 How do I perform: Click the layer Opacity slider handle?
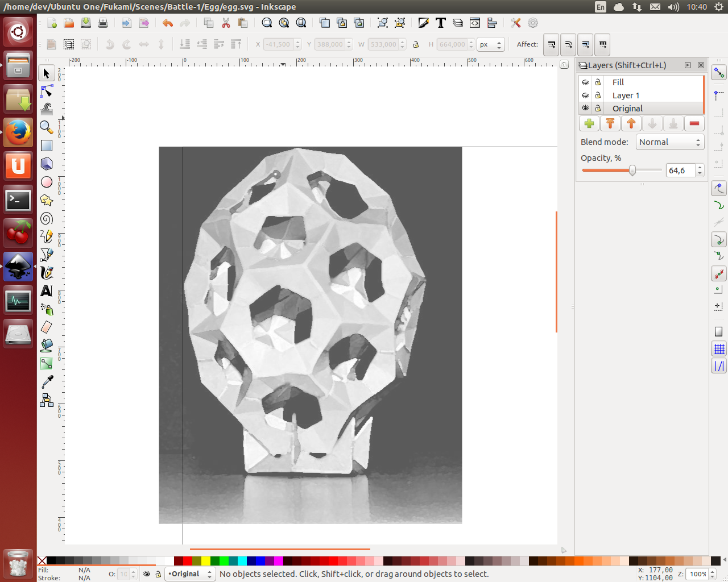(x=632, y=171)
